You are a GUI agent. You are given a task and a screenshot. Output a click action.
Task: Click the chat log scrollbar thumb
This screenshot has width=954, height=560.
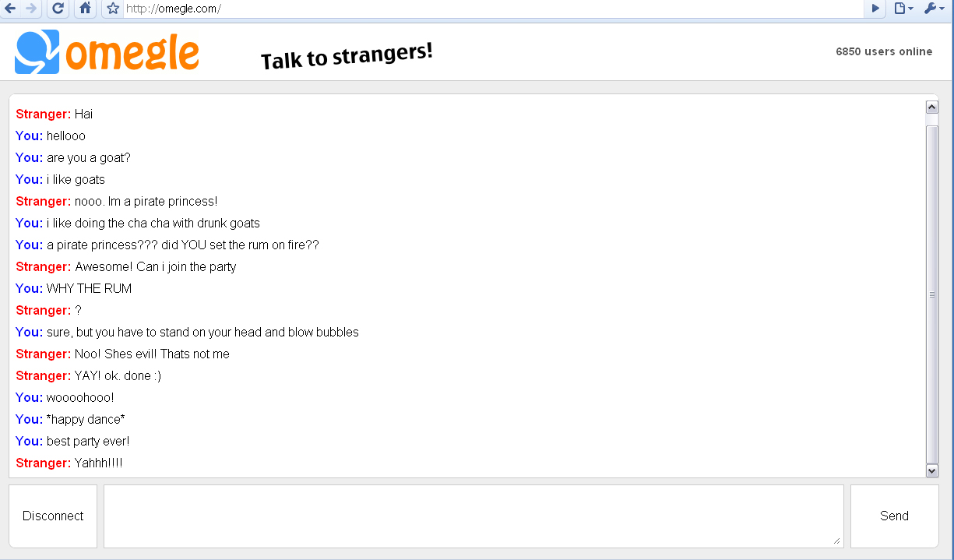(931, 294)
